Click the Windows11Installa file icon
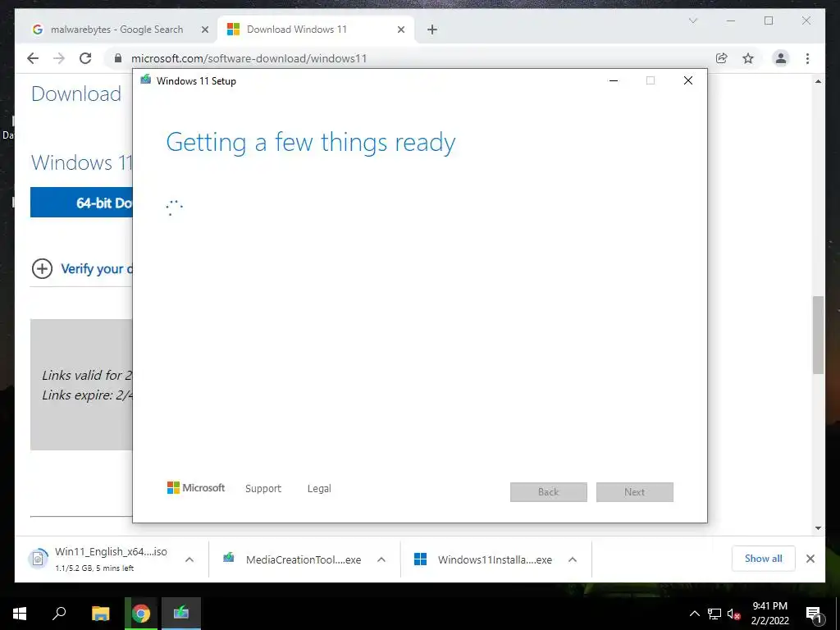 pyautogui.click(x=421, y=559)
